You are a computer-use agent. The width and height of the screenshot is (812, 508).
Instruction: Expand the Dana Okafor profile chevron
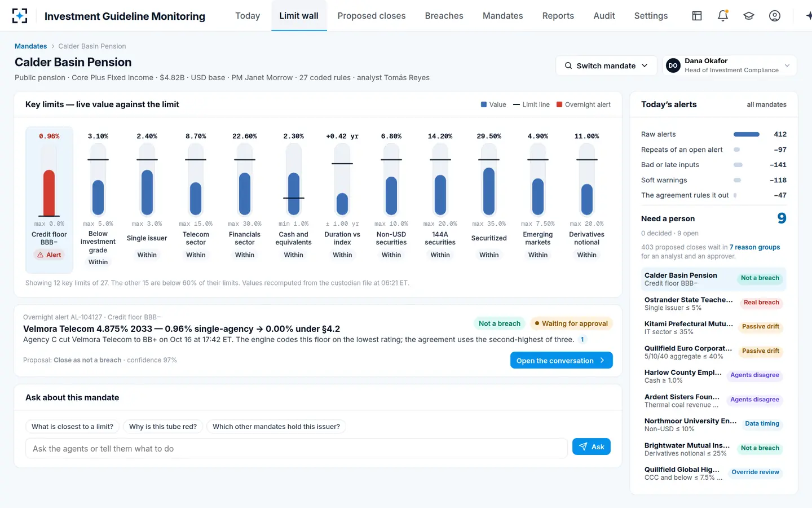coord(787,65)
